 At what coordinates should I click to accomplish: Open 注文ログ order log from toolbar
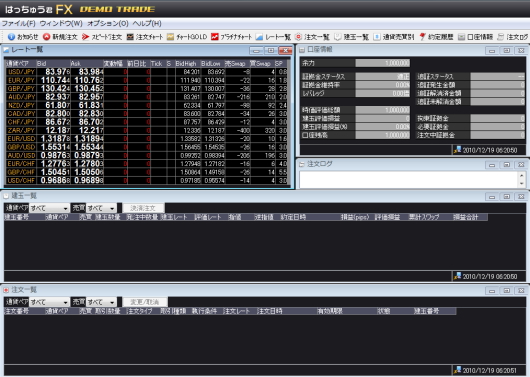pyautogui.click(x=513, y=37)
